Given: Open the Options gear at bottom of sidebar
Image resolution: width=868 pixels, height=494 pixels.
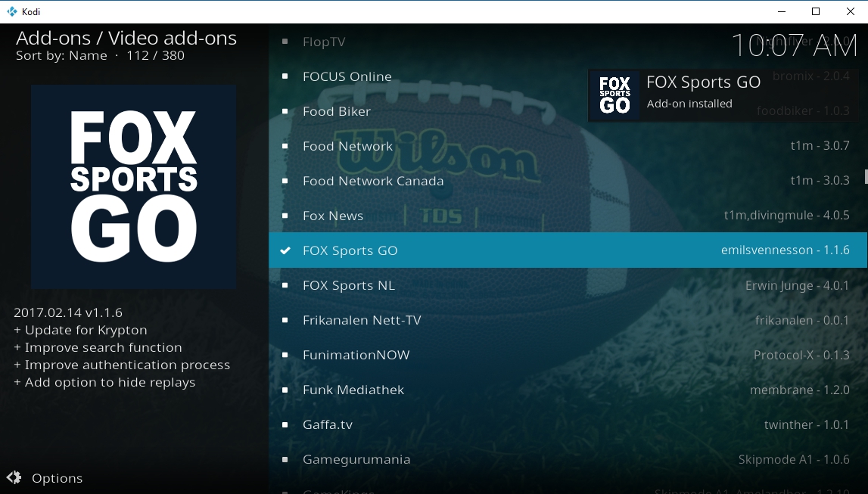Looking at the screenshot, I should [x=14, y=478].
